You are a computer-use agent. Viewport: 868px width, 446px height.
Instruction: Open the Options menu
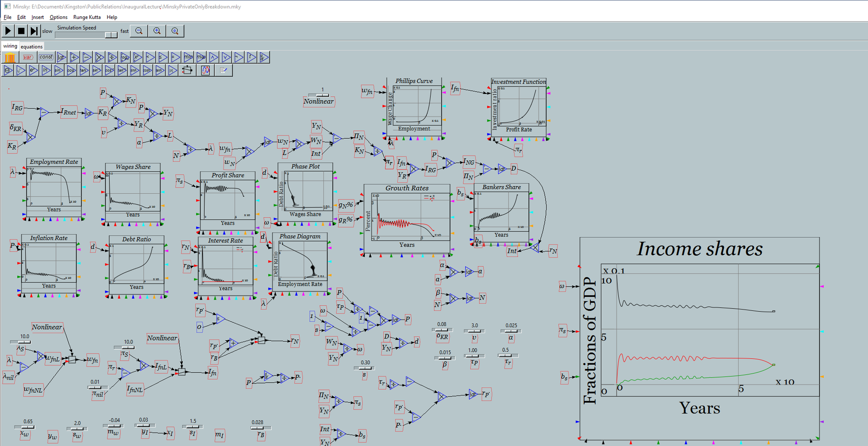58,17
